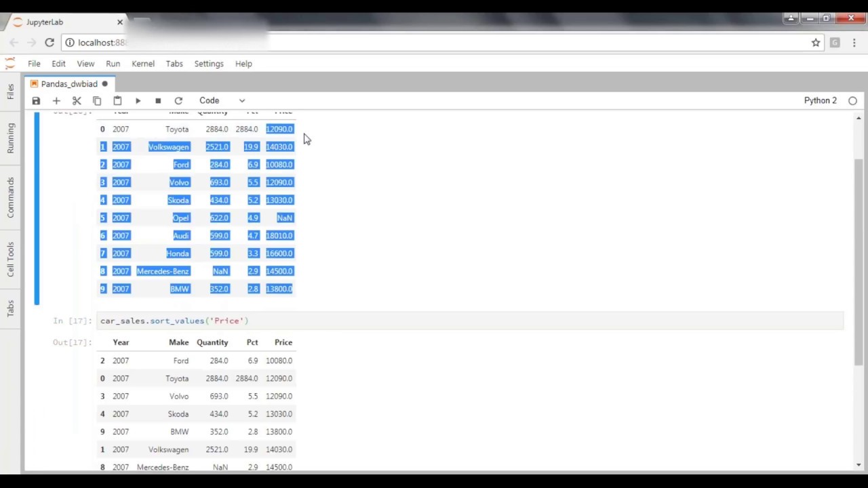
Task: Close the JupyterLab browser tab
Action: 120,22
